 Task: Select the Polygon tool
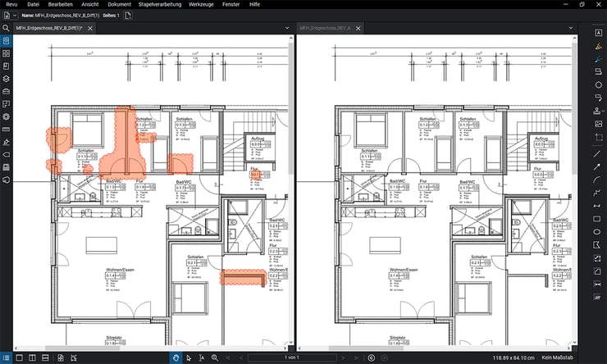coord(597,245)
